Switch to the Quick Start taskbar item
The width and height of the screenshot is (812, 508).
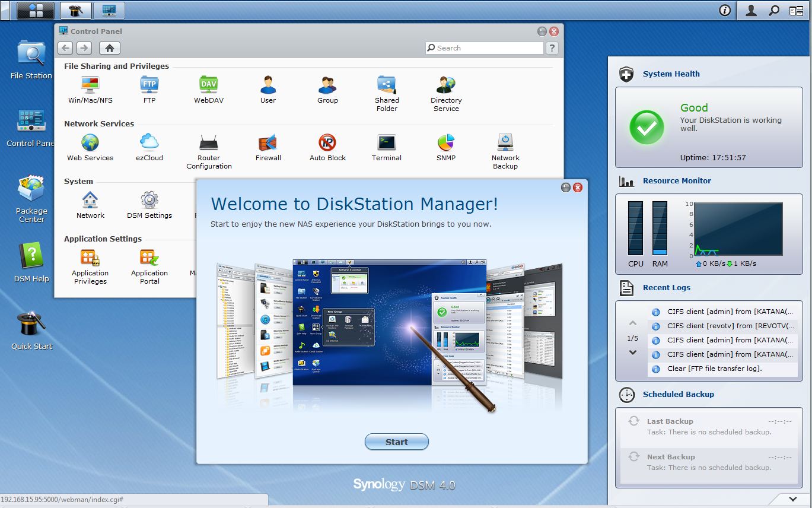(x=76, y=10)
